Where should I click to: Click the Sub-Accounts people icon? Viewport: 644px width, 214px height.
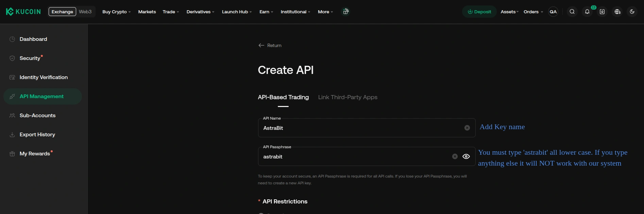tap(12, 116)
